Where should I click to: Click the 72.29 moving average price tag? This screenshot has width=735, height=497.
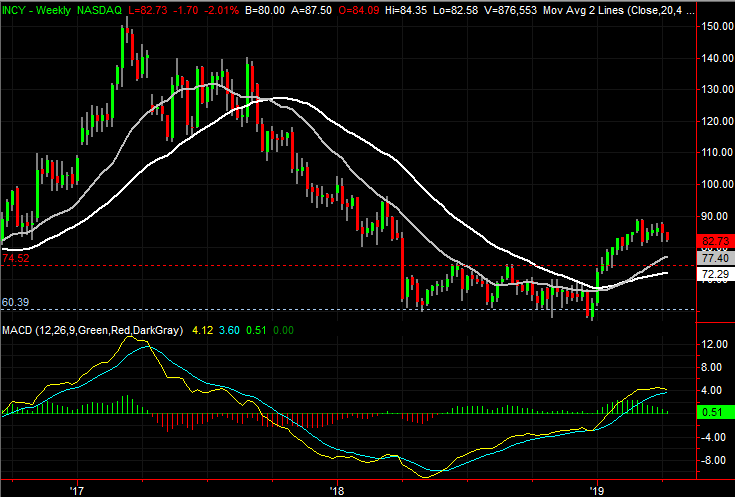pos(713,274)
